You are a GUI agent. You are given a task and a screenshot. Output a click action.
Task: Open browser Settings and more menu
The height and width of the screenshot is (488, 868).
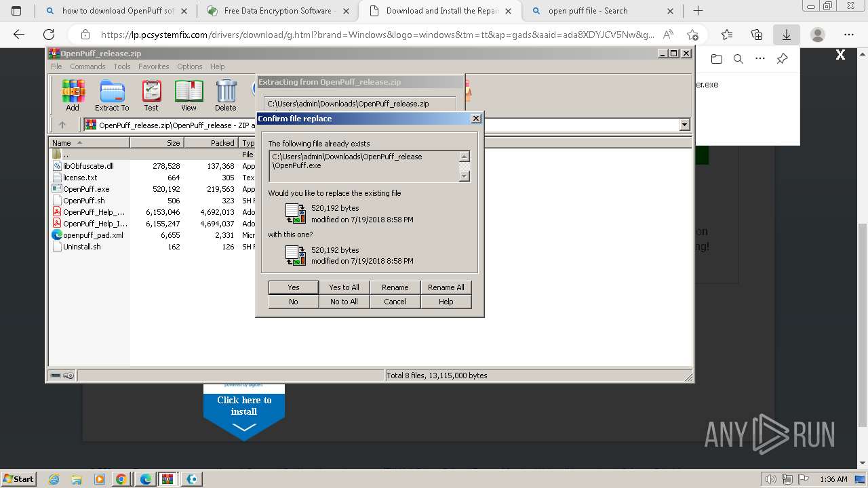849,35
